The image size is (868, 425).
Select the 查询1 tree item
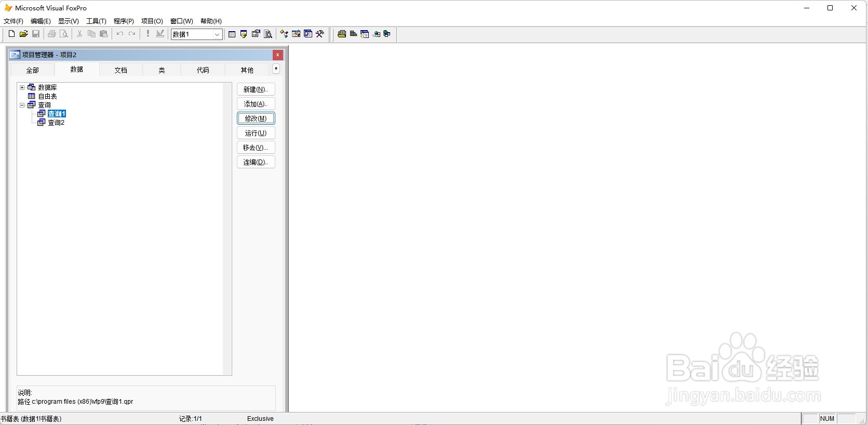click(57, 114)
